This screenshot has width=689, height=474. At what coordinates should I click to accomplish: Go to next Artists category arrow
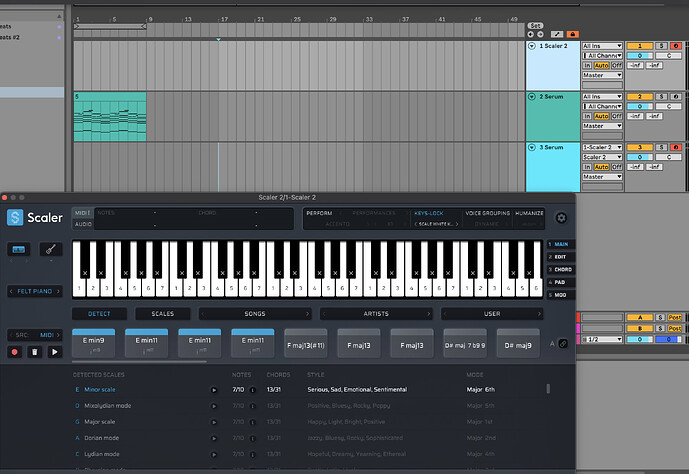click(x=428, y=314)
